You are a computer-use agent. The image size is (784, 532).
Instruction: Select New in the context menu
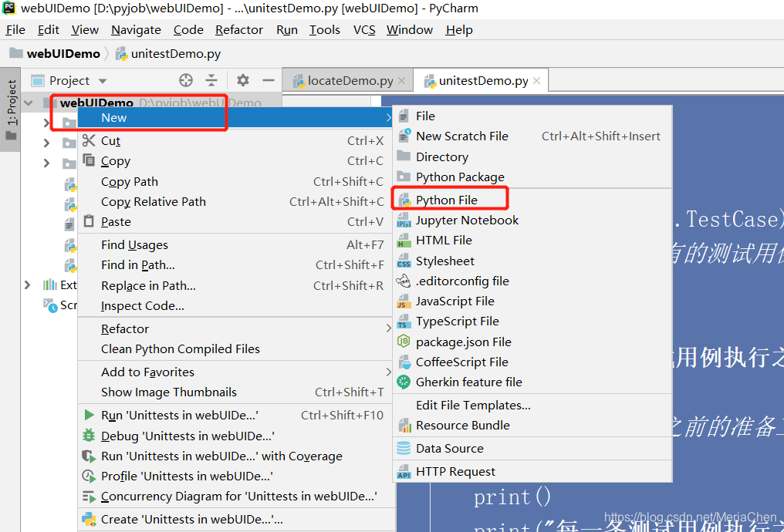tap(236, 117)
